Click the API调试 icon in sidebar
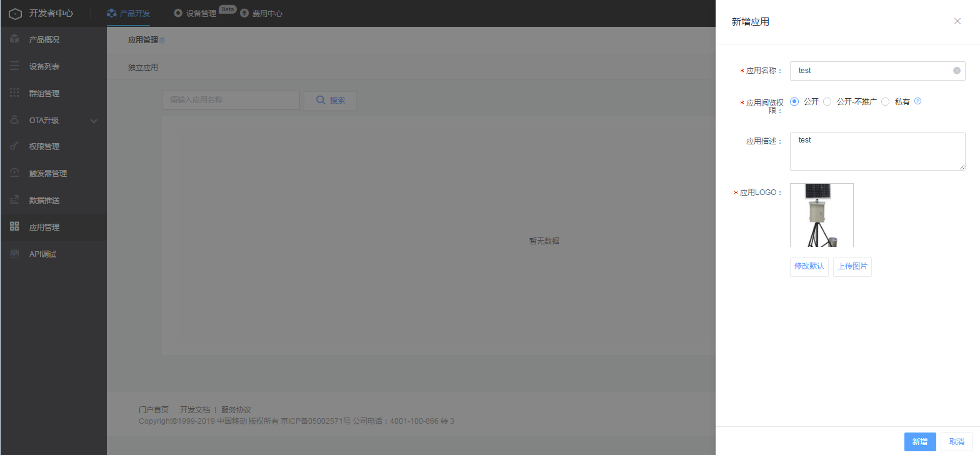Viewport: 980px width, 455px height. pos(14,254)
